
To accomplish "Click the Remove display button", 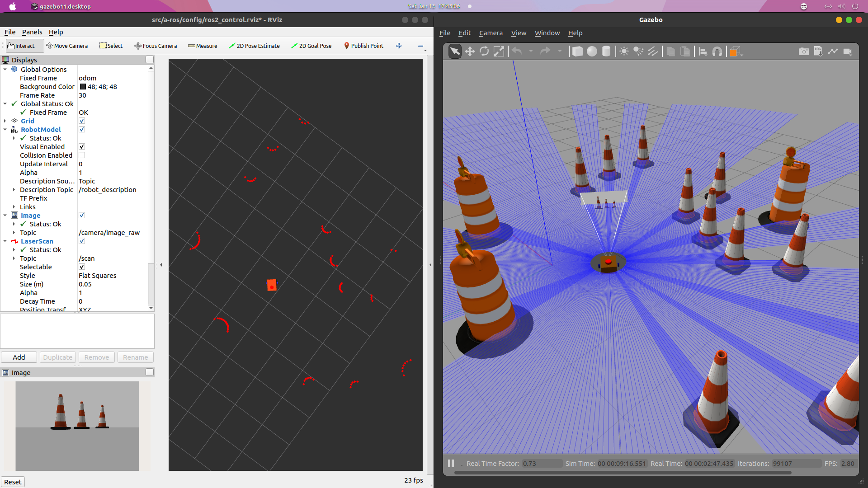I will click(x=97, y=357).
